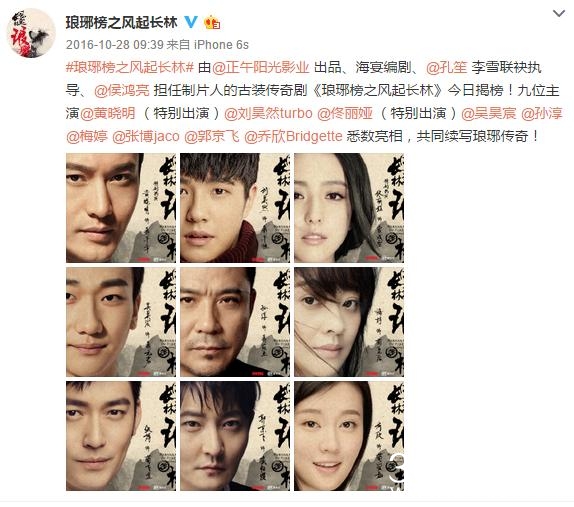The image size is (574, 507).
Task: Open the account's profile avatar
Action: click(31, 33)
